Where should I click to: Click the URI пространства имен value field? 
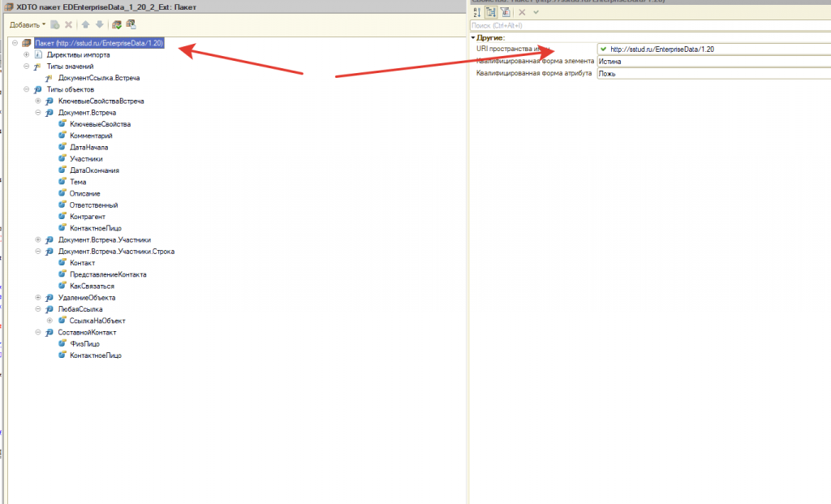pos(714,50)
